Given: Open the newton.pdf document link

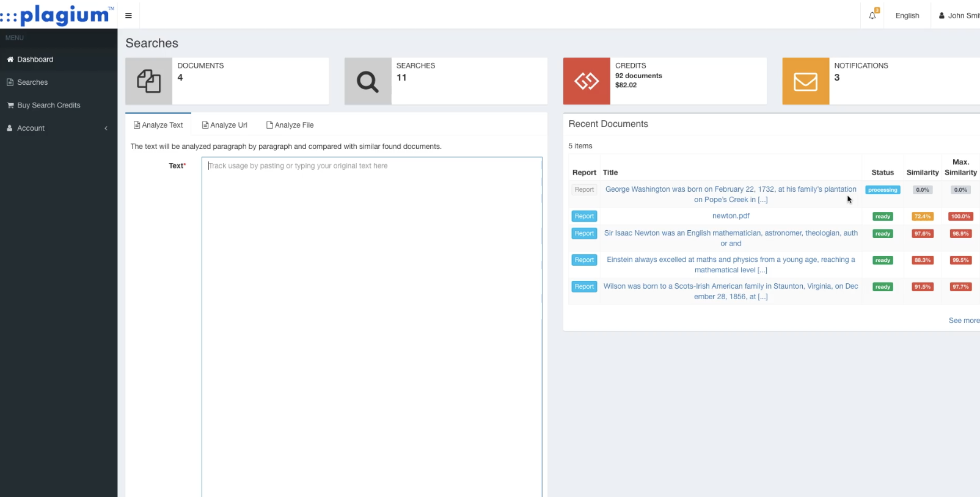Looking at the screenshot, I should (731, 216).
